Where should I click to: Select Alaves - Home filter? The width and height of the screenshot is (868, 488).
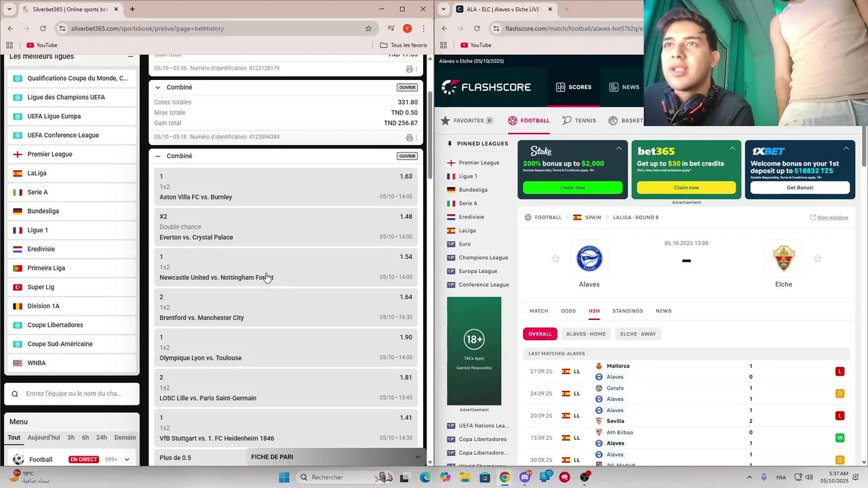pyautogui.click(x=586, y=333)
